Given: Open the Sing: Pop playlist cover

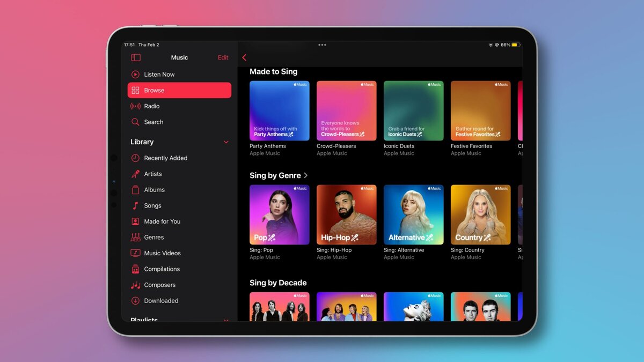Looking at the screenshot, I should click(x=280, y=215).
